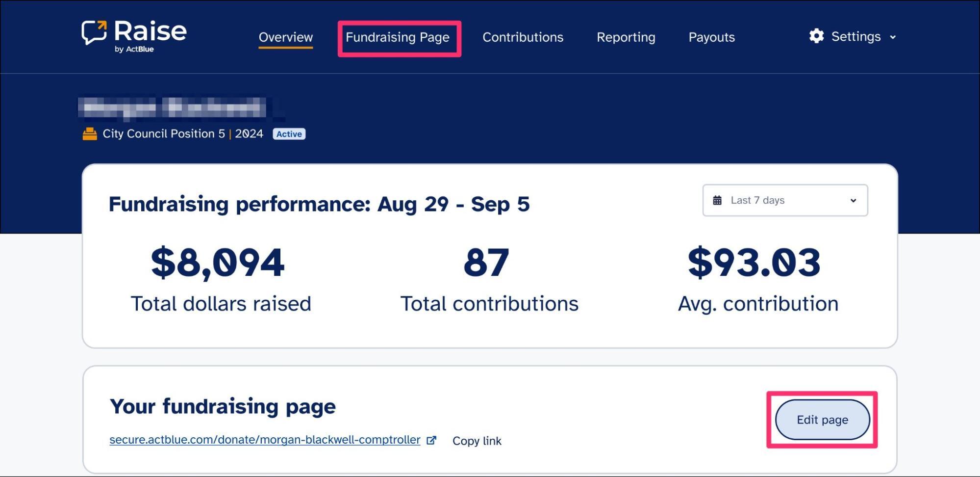Switch to the Overview tab
The width and height of the screenshot is (980, 477).
pos(285,37)
